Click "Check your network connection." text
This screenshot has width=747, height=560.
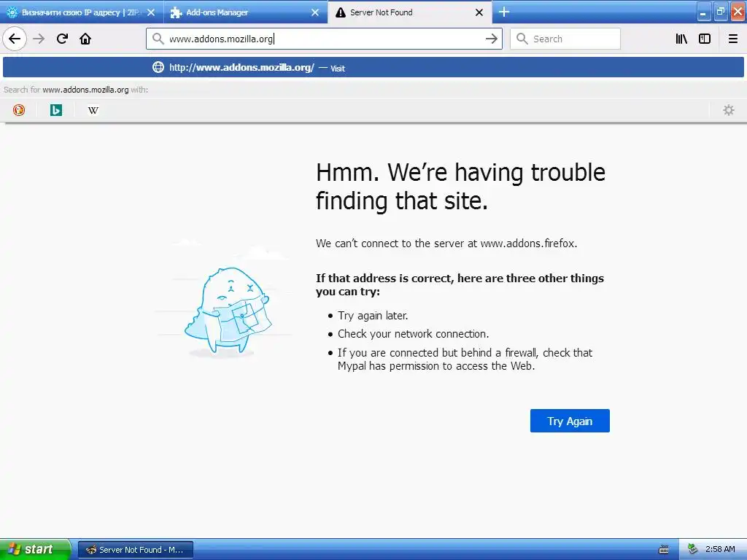pos(413,334)
